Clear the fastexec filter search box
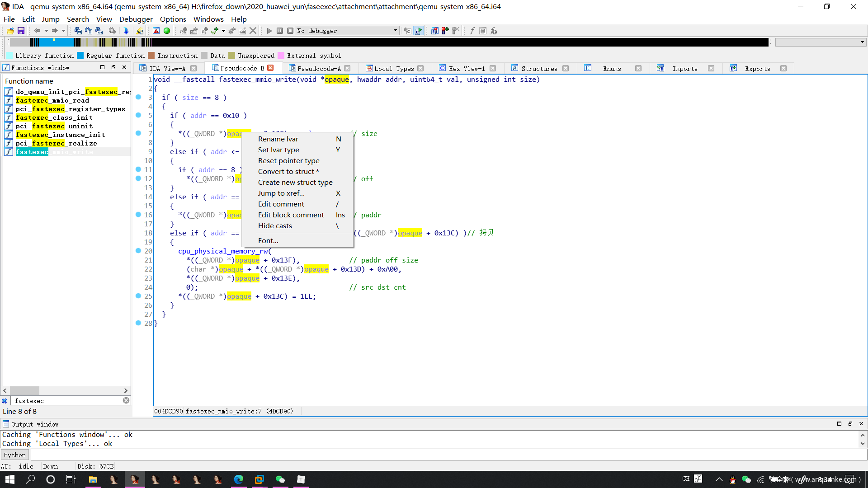 pyautogui.click(x=126, y=400)
